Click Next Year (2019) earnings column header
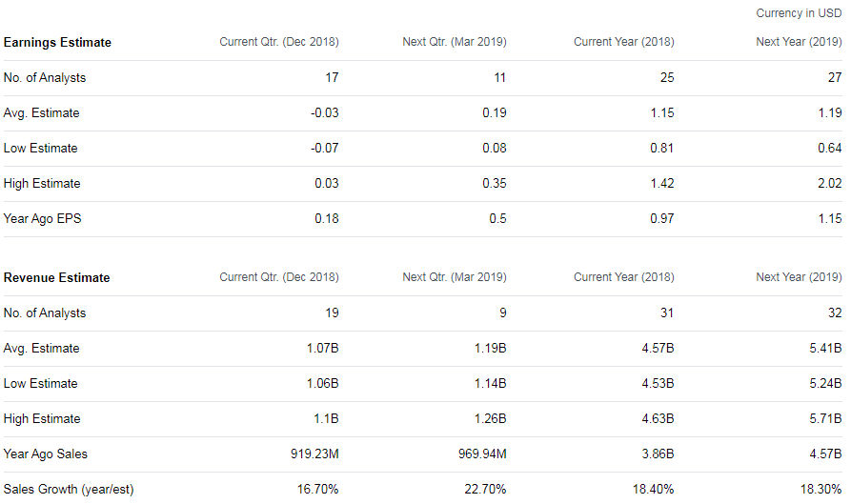Screen dimensions: 851x504 click(x=799, y=42)
